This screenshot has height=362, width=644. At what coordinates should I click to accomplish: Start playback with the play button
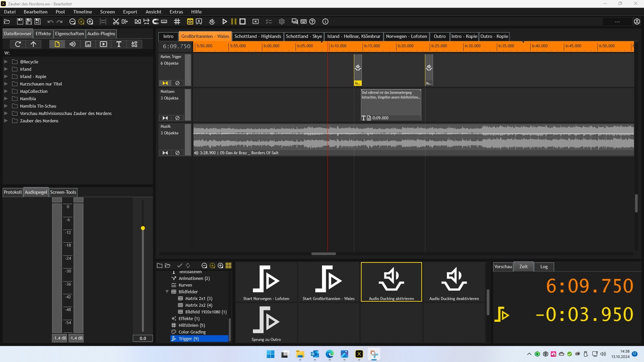click(x=225, y=21)
